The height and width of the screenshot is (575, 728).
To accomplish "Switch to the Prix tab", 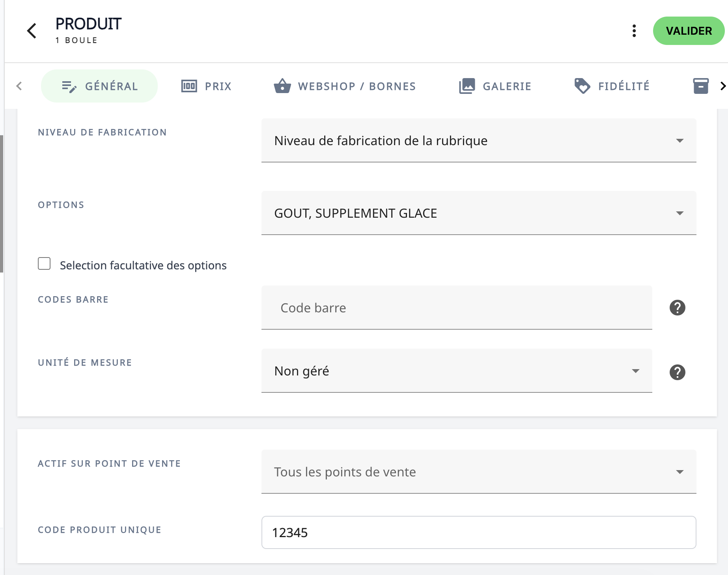I will pos(207,86).
